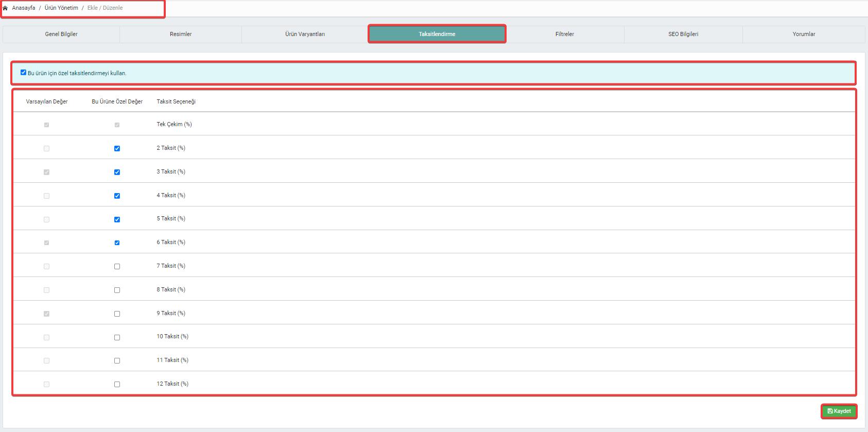Click default value checkbox for 3 Taksit

point(46,172)
